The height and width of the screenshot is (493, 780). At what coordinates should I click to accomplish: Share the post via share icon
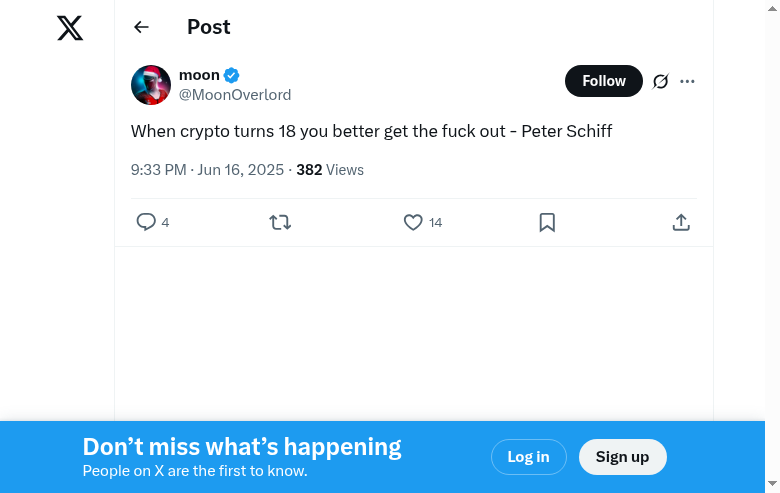681,222
